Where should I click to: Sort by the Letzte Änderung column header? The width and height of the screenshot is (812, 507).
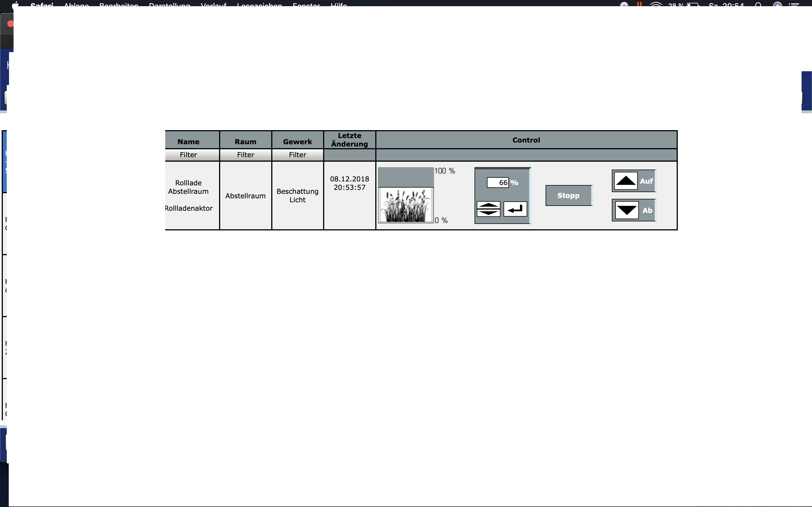[x=349, y=140]
